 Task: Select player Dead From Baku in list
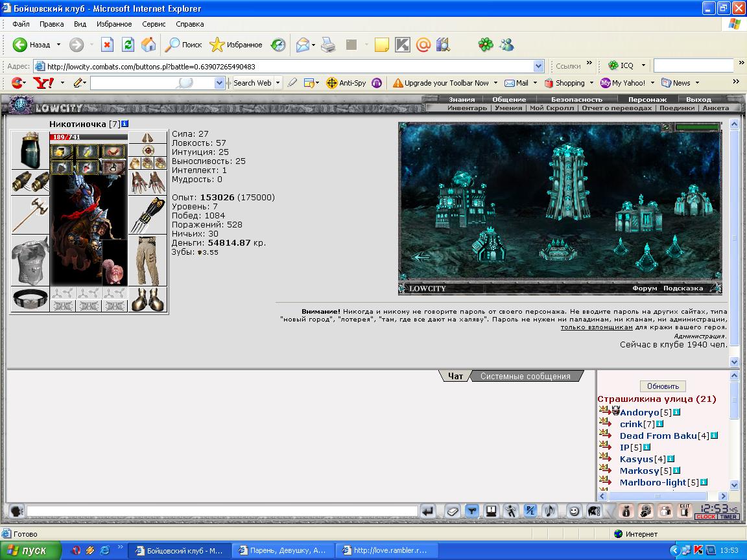[658, 436]
